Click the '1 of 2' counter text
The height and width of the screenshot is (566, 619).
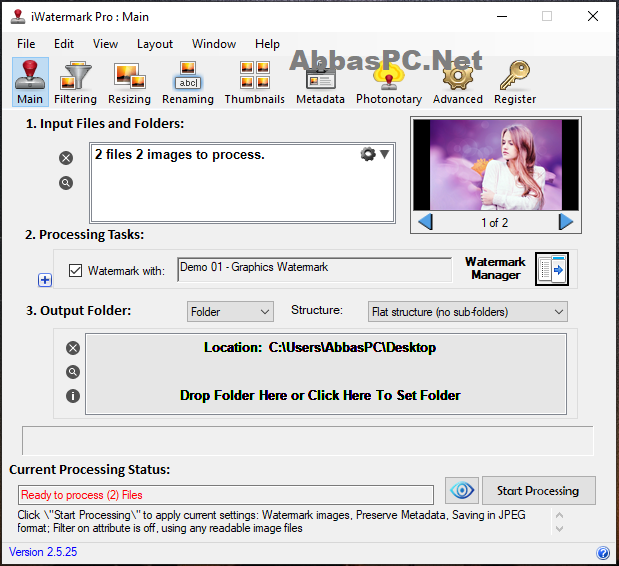point(494,223)
